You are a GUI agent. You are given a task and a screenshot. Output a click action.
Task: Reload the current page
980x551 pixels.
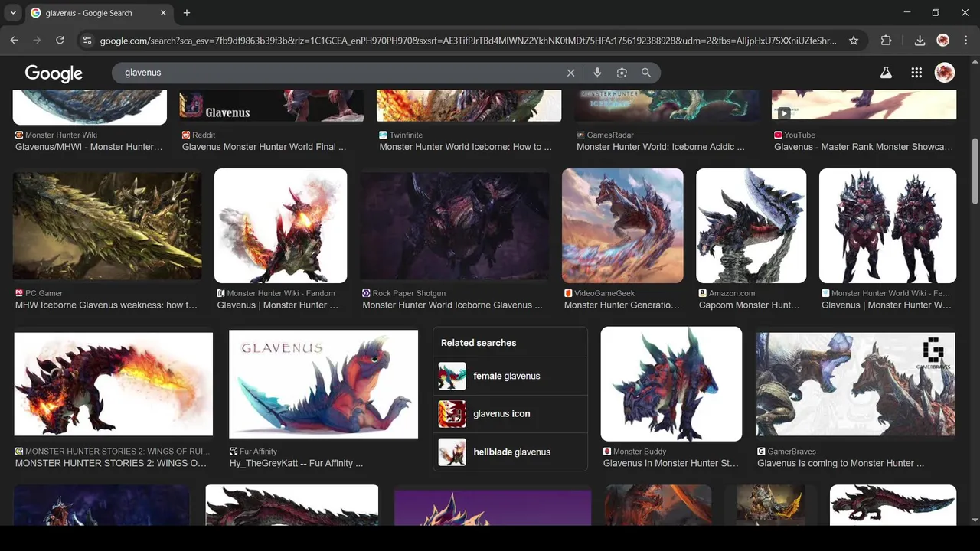pyautogui.click(x=60, y=41)
